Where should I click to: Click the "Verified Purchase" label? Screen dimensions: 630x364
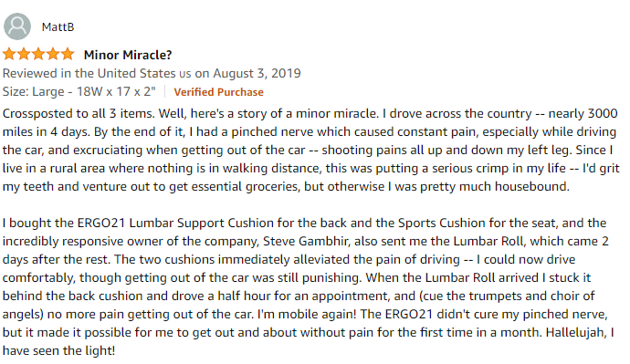pos(218,92)
